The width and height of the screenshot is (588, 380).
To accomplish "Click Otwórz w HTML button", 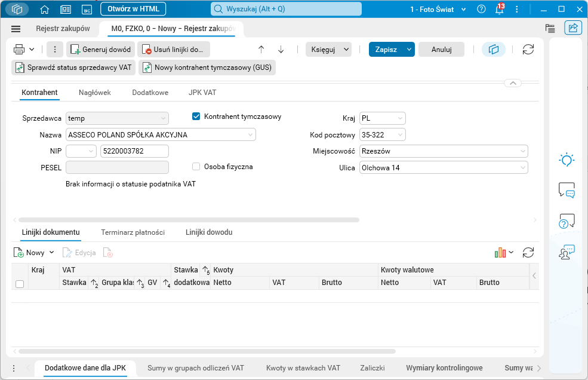I will pyautogui.click(x=133, y=9).
